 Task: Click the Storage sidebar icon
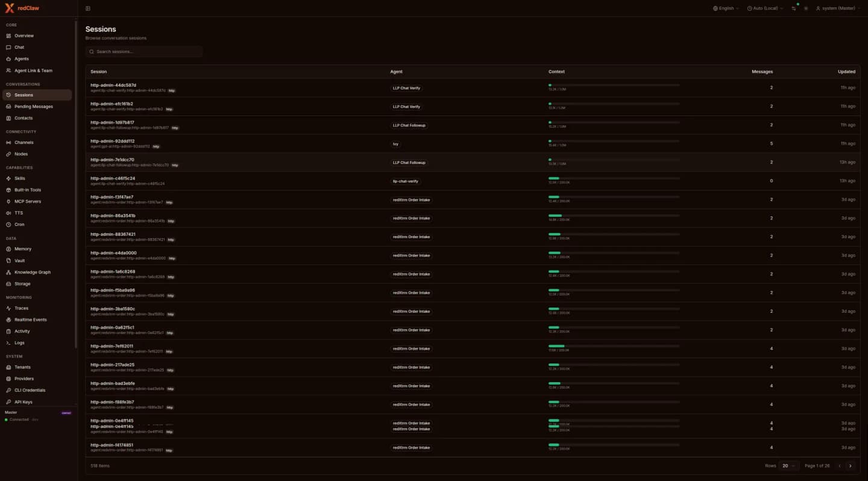pos(8,283)
